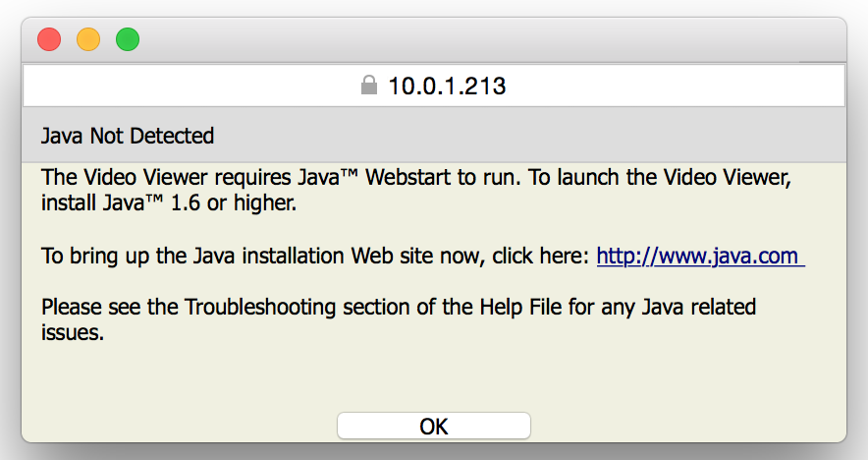868x460 pixels.
Task: Click the Java Not Detected header
Action: (128, 136)
